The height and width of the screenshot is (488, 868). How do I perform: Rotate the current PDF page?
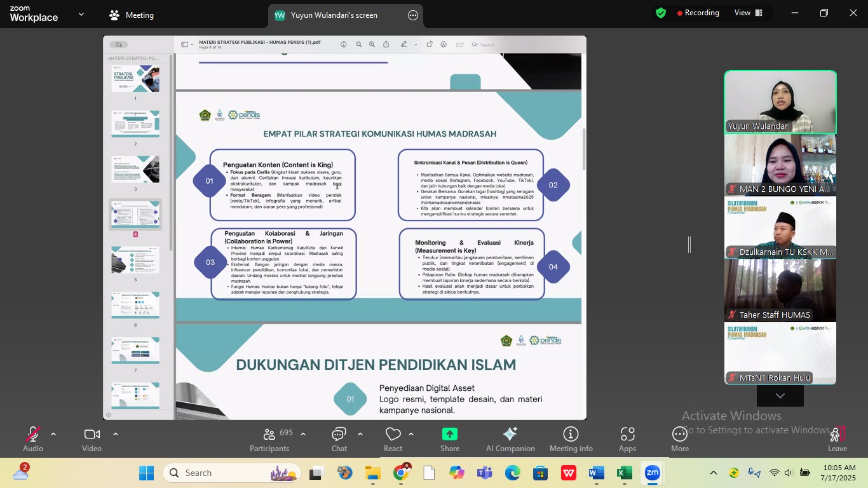coord(430,44)
